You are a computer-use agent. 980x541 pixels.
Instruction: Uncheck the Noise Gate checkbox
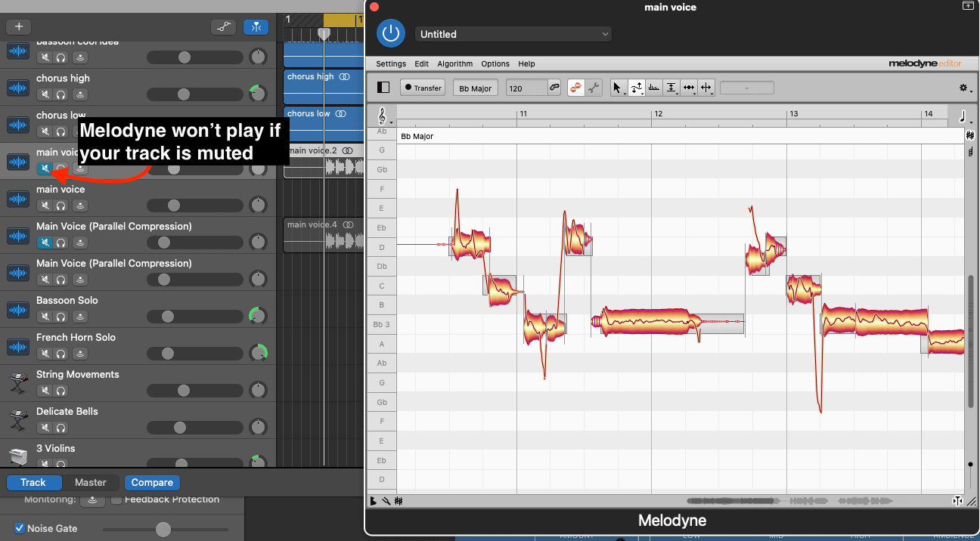(20, 528)
